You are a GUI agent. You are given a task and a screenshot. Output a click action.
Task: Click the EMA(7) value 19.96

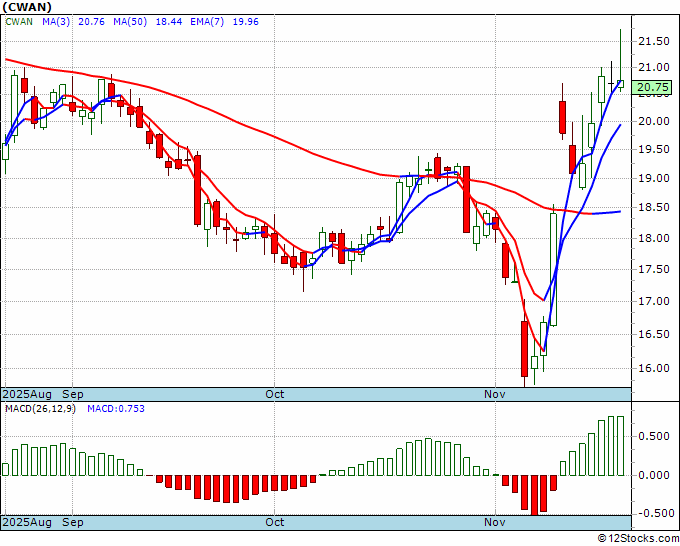click(245, 21)
